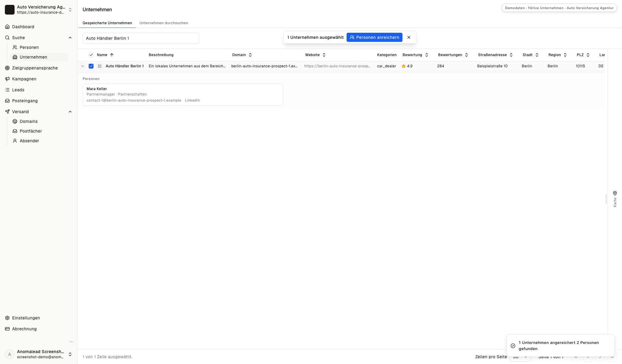Open Unternehmen in sidebar
The height and width of the screenshot is (364, 622).
[x=39, y=57]
